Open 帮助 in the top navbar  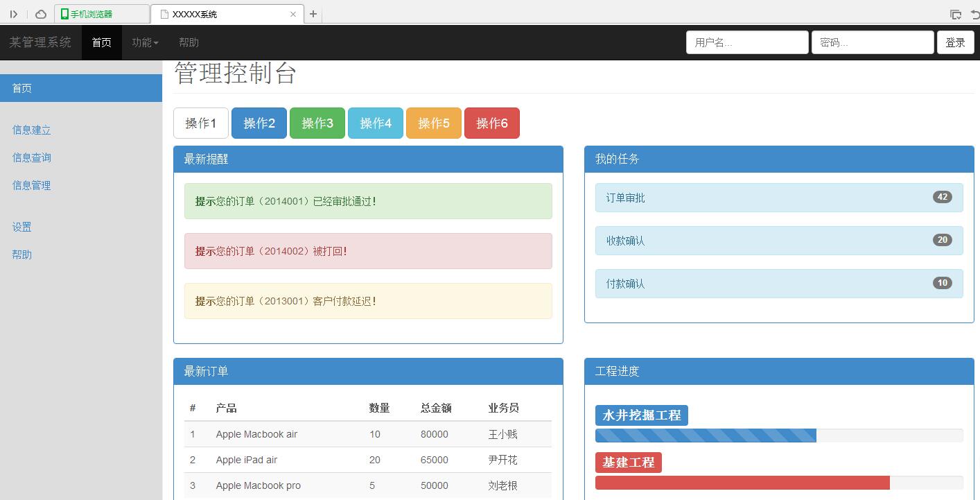189,42
